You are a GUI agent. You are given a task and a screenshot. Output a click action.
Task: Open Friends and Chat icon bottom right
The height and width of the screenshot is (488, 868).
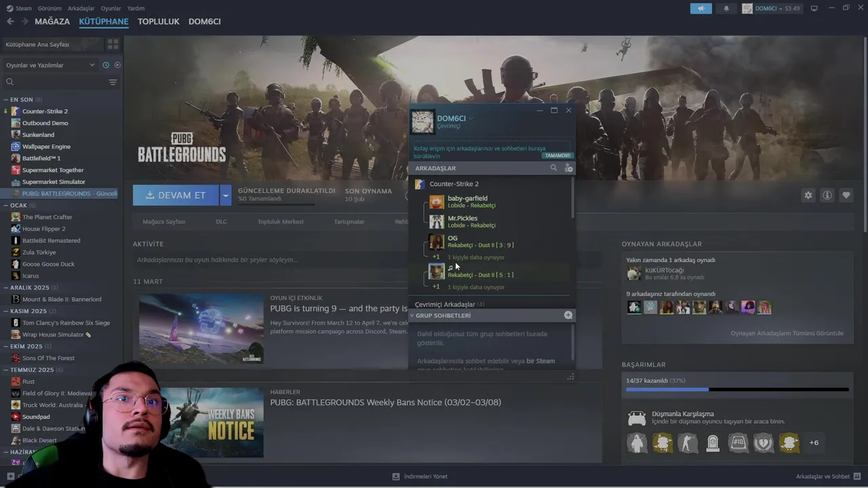858,476
